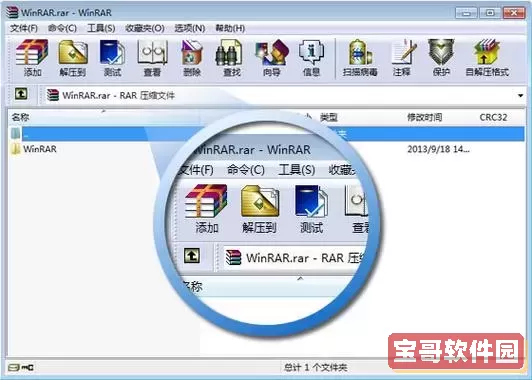Click the date '2013/9/18 14...' cell
This screenshot has width=532, height=380.
(438, 149)
